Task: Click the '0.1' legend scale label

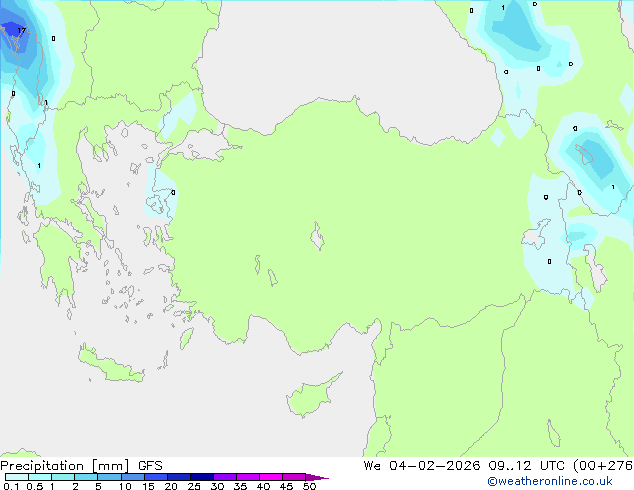Action: [11, 486]
